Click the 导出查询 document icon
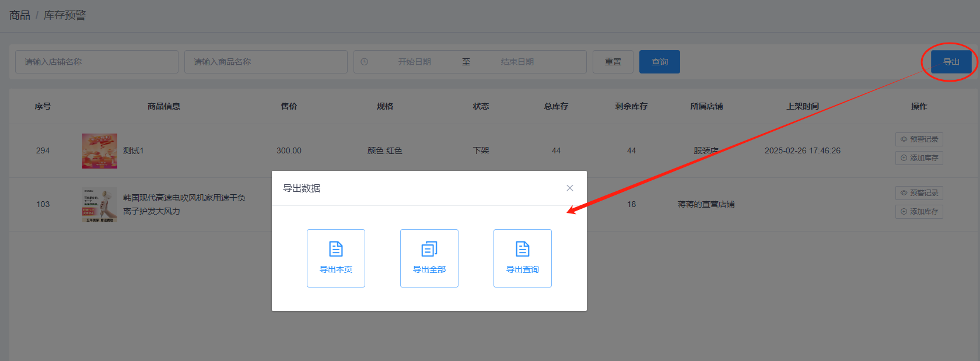 coord(523,250)
